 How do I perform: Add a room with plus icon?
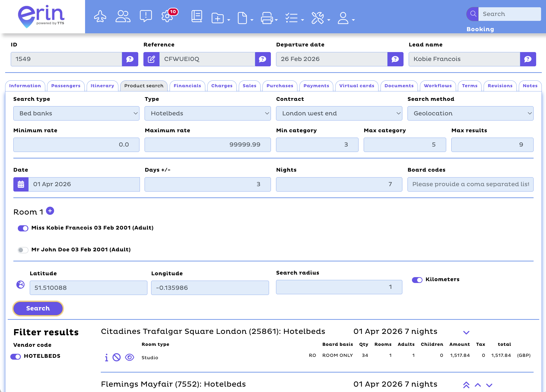click(x=50, y=211)
